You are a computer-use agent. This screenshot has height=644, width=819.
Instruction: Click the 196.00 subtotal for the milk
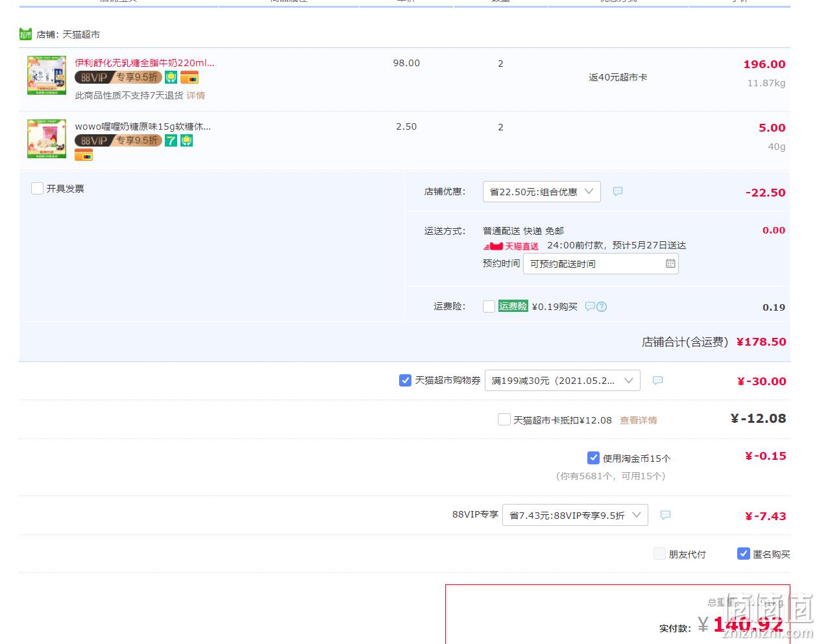tap(764, 64)
